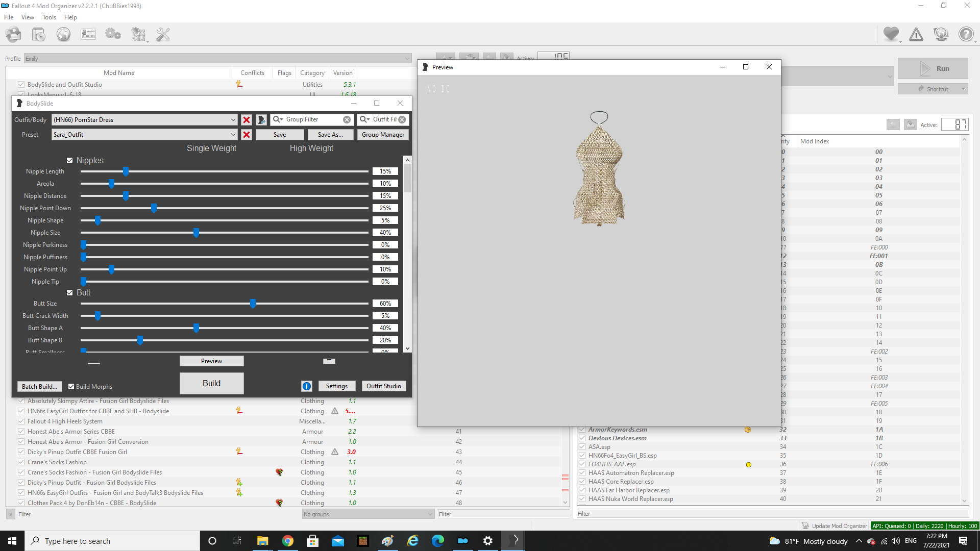Uncheck Honest Abe's Armor Series CBBE mod
The width and height of the screenshot is (980, 551).
pos(21,432)
